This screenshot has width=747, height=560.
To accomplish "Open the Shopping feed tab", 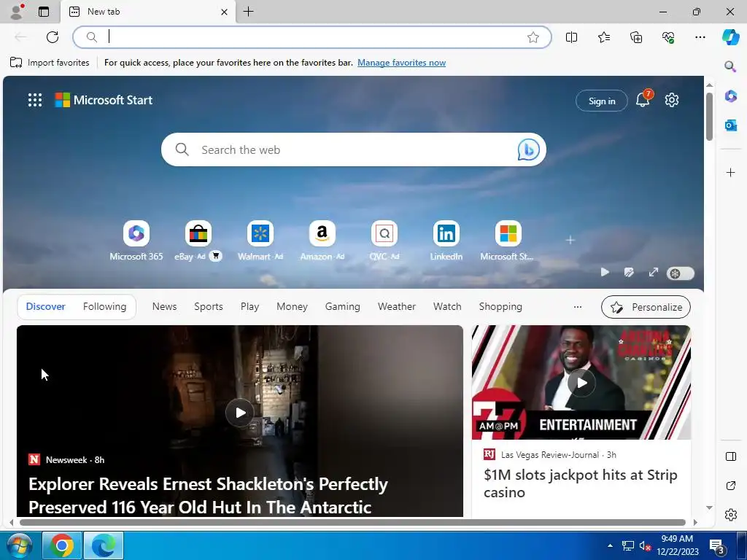I will coord(500,307).
